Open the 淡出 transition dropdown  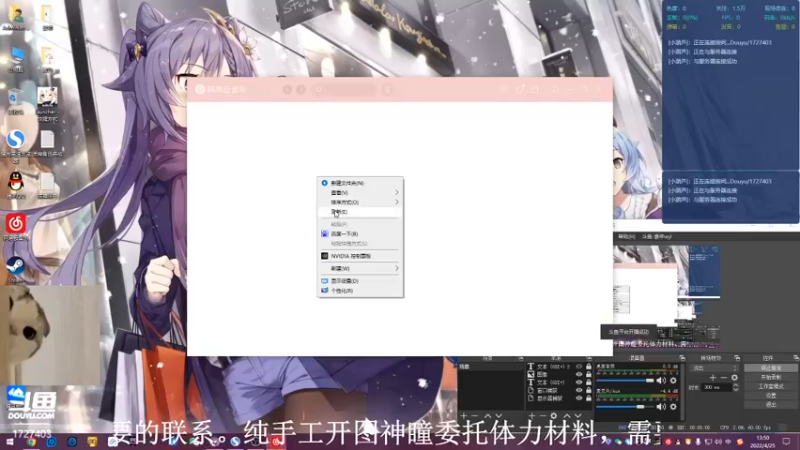tap(714, 368)
